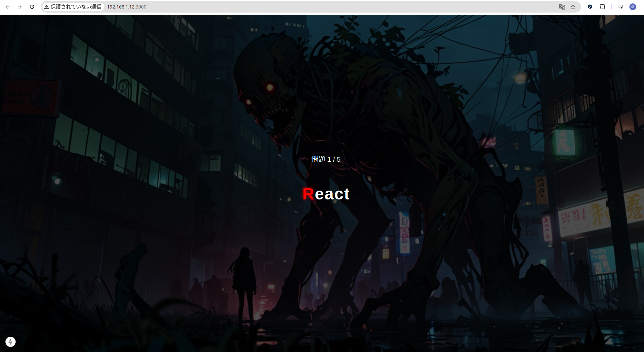Screen dimensions: 644x352
Task: Reload the quiz page
Action: [32, 6]
